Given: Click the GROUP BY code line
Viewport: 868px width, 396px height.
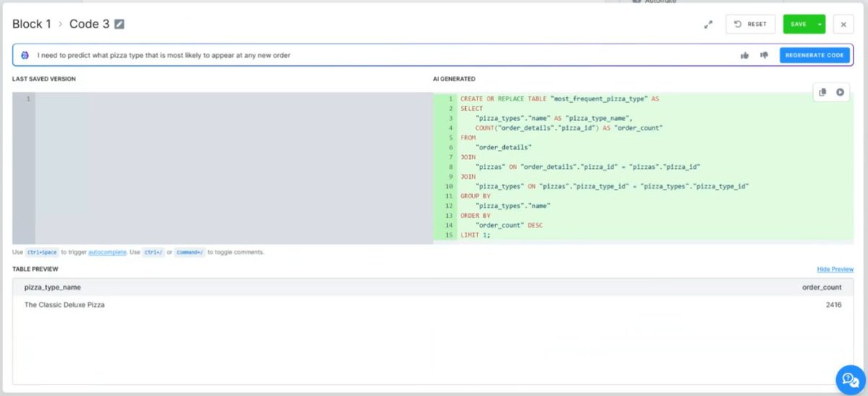Looking at the screenshot, I should [475, 195].
